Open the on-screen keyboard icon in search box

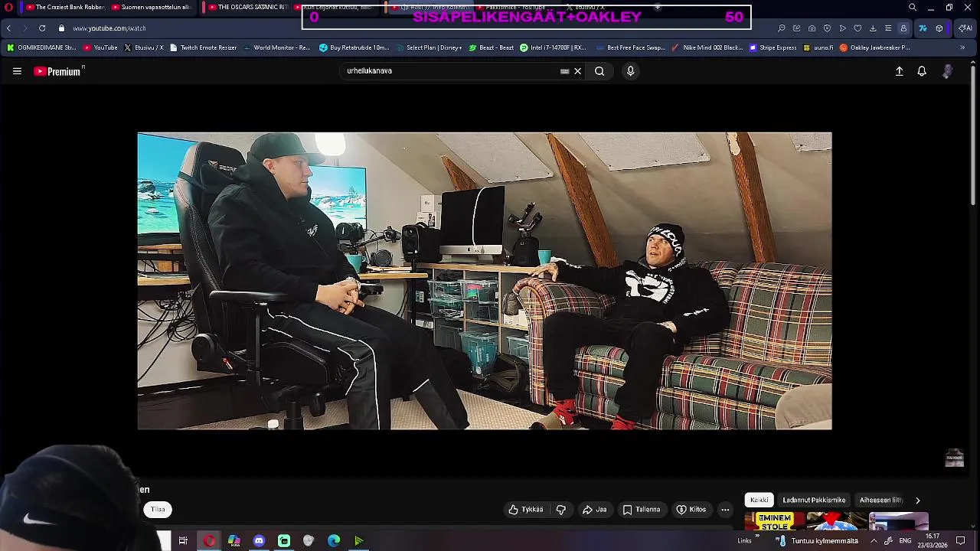point(565,71)
